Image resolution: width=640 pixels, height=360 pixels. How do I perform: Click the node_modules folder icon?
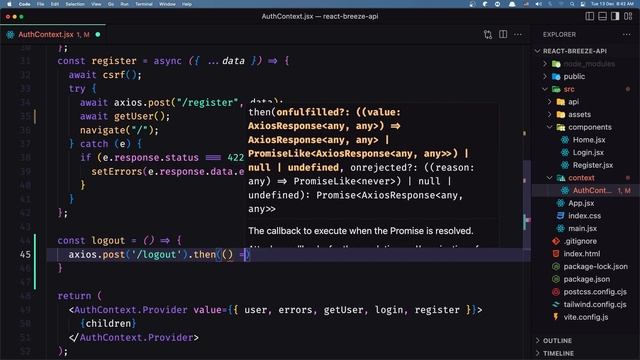pyautogui.click(x=556, y=64)
